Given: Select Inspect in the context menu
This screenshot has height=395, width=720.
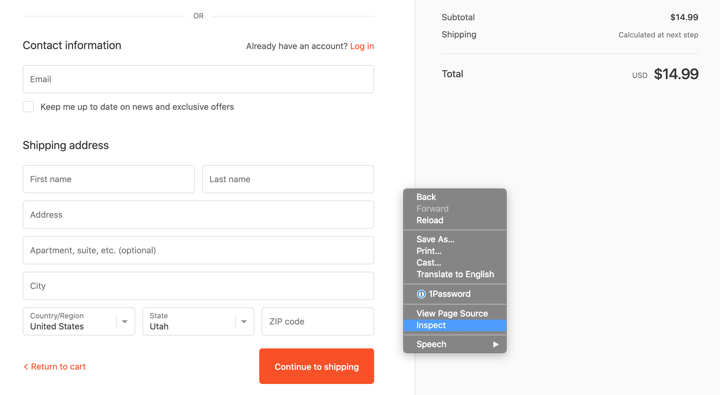Looking at the screenshot, I should pos(455,325).
